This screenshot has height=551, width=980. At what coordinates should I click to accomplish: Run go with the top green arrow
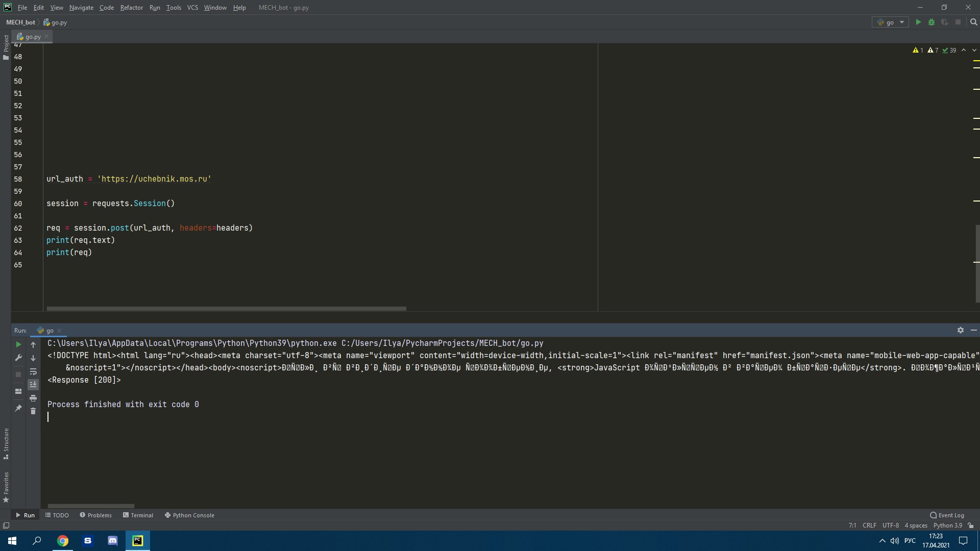(918, 22)
